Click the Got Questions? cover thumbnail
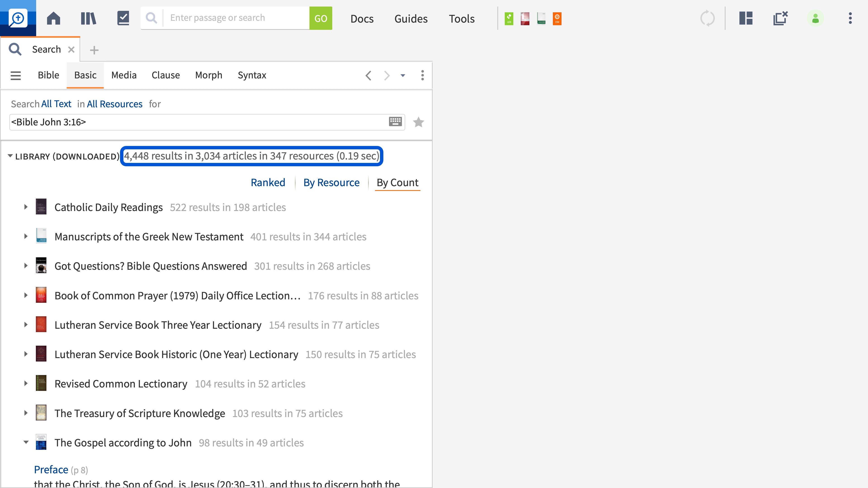This screenshot has width=868, height=488. 41,265
